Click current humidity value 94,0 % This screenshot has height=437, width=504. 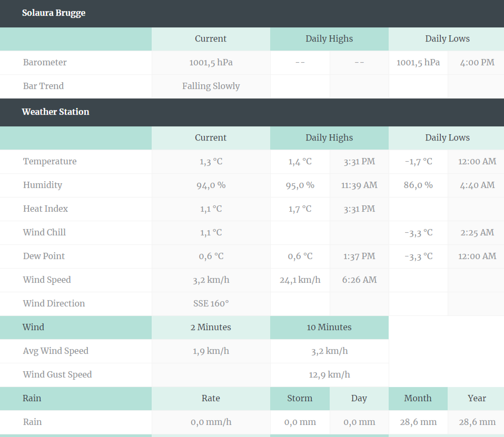click(211, 185)
